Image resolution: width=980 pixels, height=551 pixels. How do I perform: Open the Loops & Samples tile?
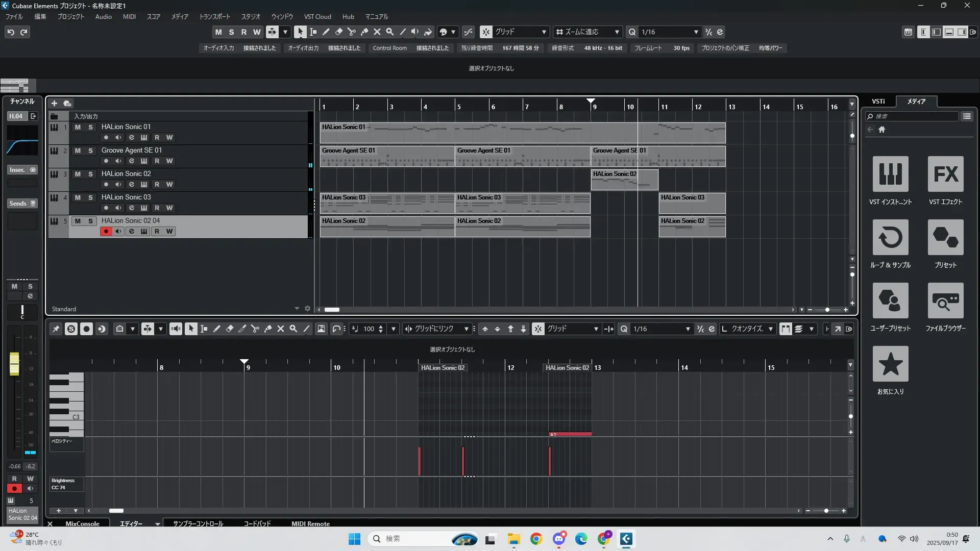tap(890, 238)
